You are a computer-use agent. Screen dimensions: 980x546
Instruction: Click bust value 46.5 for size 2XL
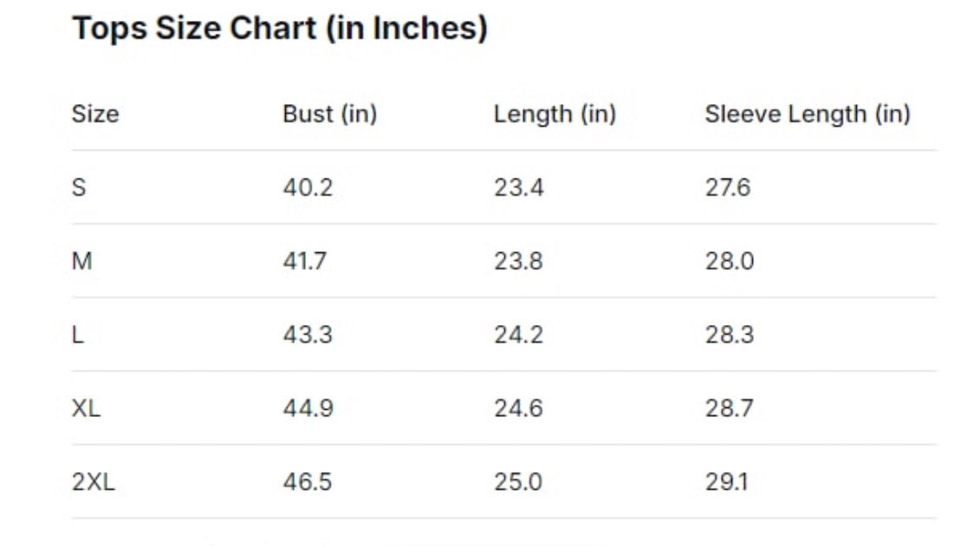click(307, 482)
